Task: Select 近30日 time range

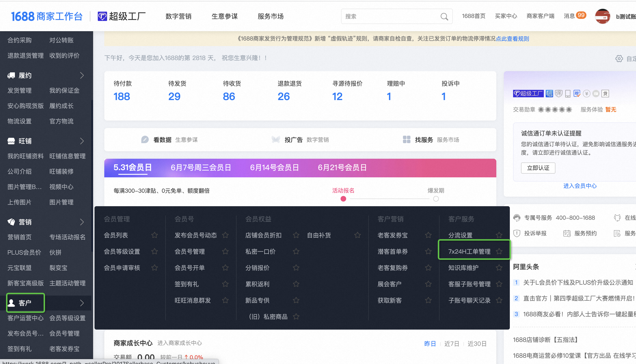Action: point(477,344)
